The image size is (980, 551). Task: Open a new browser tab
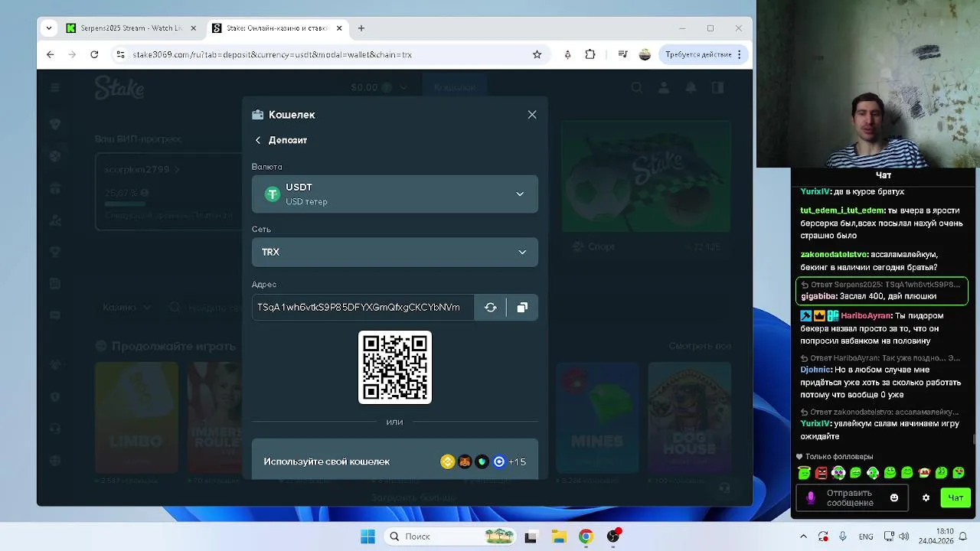[x=361, y=28]
